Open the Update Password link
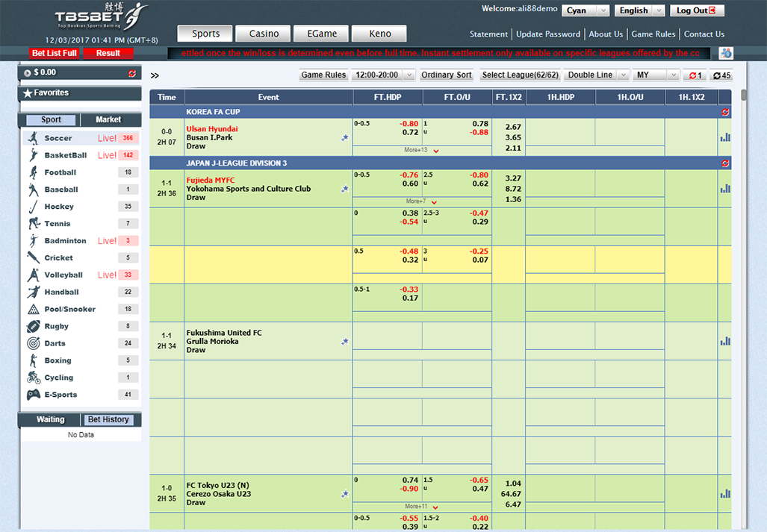The height and width of the screenshot is (532, 767). point(547,34)
